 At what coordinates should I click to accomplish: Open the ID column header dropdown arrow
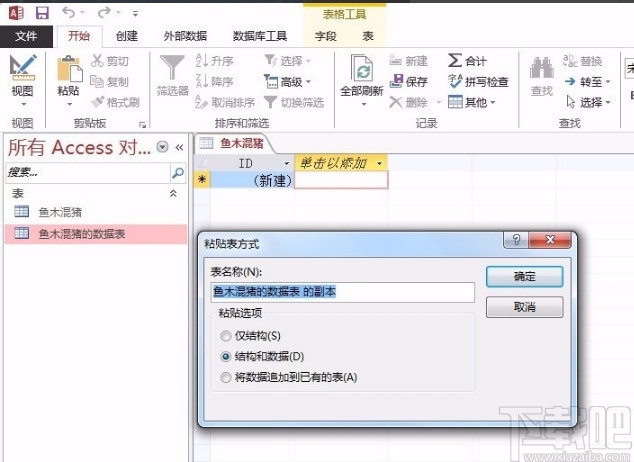tap(287, 163)
